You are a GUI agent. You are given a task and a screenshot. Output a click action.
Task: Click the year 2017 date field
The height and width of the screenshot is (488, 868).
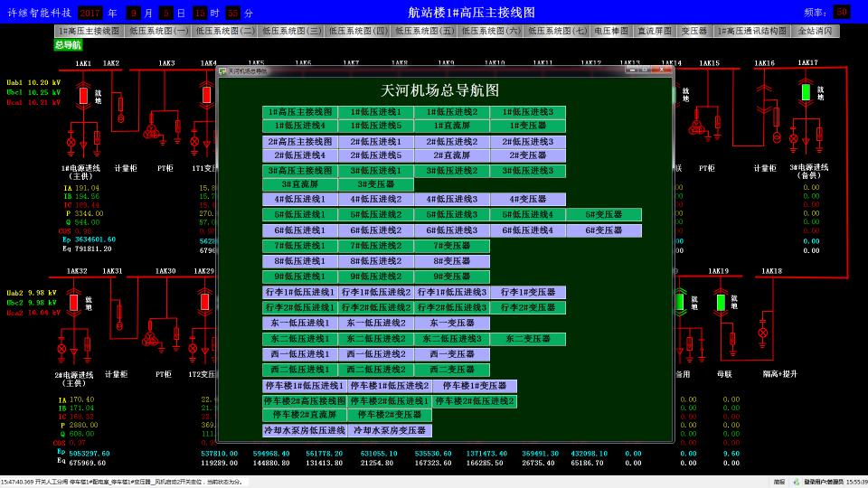coord(90,13)
